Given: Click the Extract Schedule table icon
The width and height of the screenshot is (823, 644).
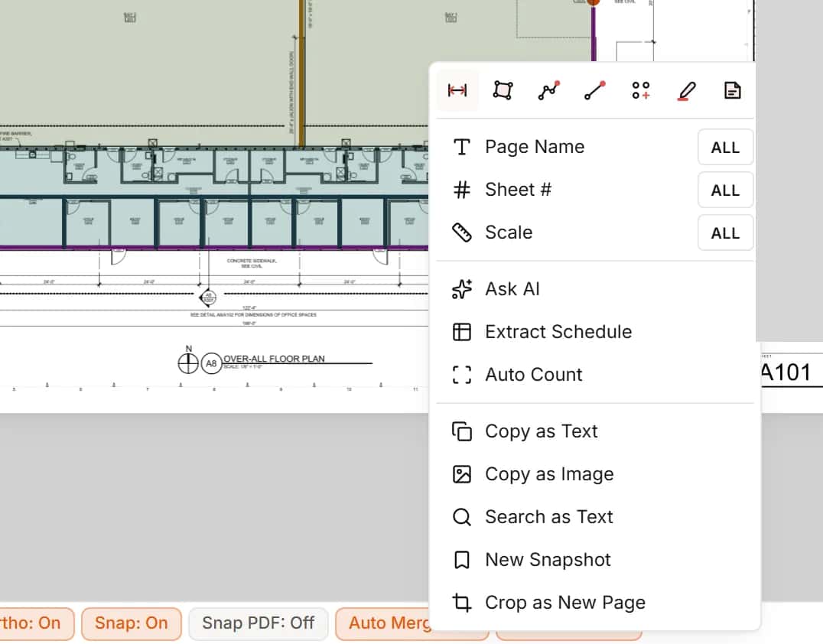Looking at the screenshot, I should pyautogui.click(x=462, y=332).
